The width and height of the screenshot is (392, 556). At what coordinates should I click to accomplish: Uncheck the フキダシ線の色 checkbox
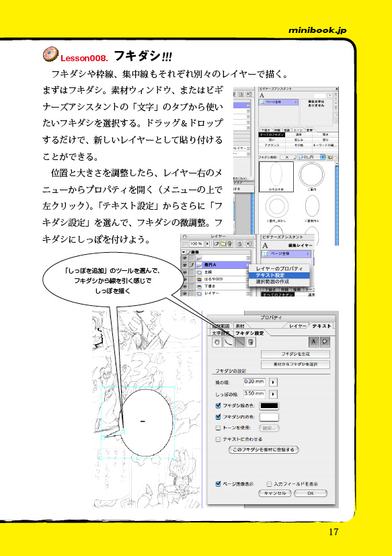tap(219, 405)
